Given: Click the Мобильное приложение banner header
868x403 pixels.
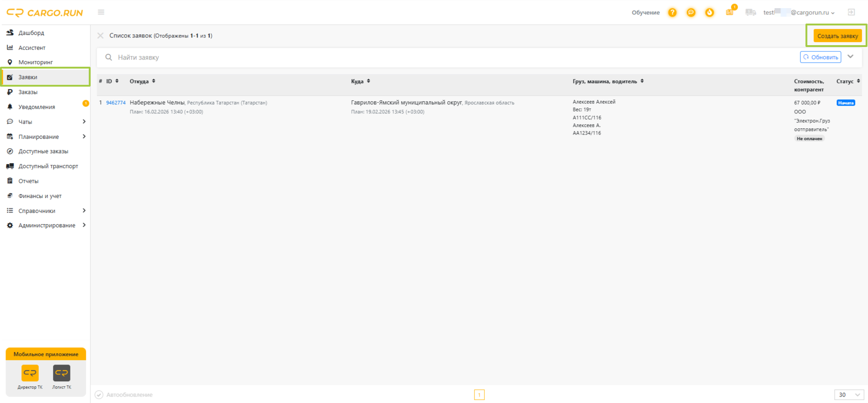Looking at the screenshot, I should [x=46, y=354].
